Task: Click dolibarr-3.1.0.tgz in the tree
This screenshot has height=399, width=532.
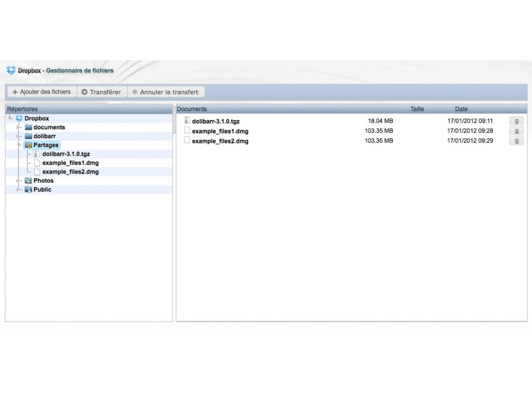Action: pos(66,154)
